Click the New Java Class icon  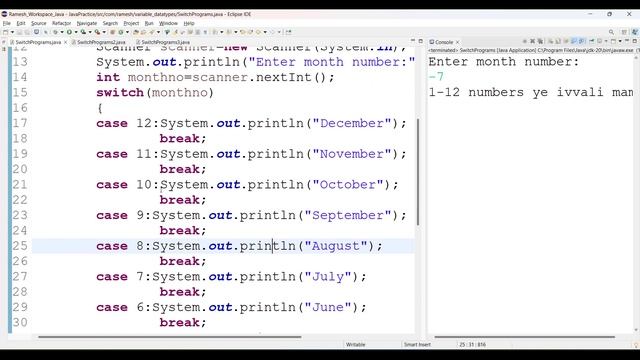(x=121, y=32)
